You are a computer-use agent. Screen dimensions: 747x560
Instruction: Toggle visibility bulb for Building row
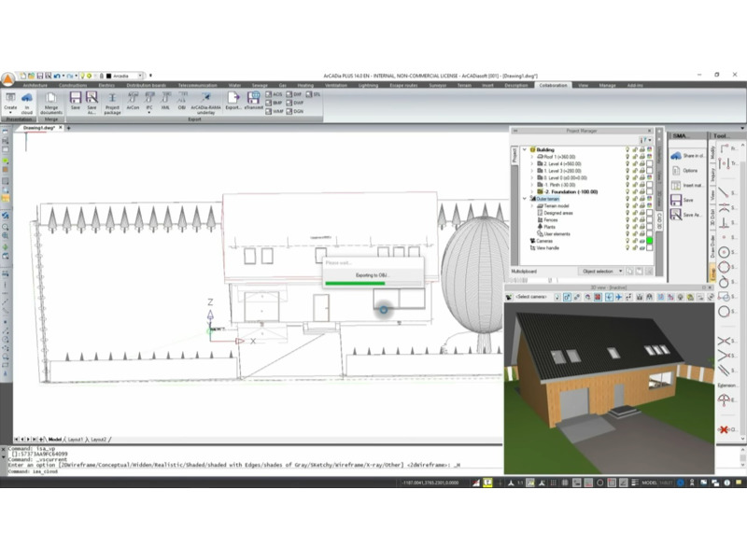[x=627, y=149]
